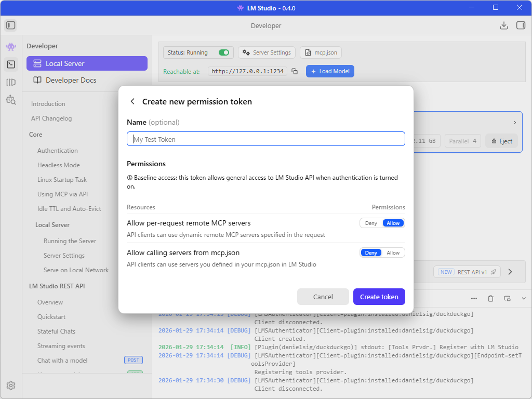Open the Chat tab in the left rail
532x399 pixels.
coord(10,46)
